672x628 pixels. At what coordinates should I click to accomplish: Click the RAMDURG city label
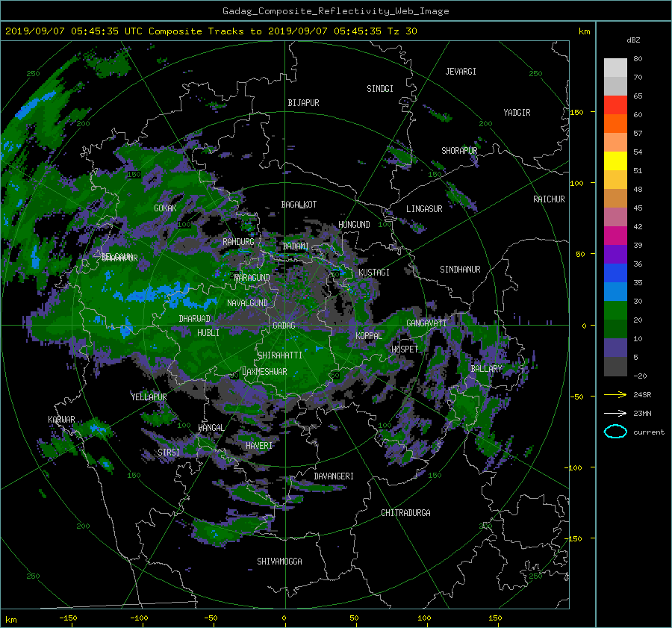click(238, 242)
